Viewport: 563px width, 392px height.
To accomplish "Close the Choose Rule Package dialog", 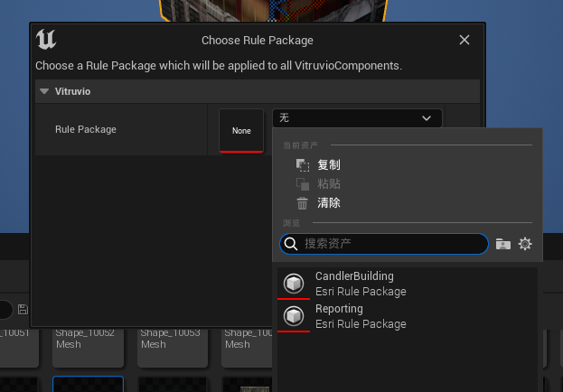I will (464, 40).
